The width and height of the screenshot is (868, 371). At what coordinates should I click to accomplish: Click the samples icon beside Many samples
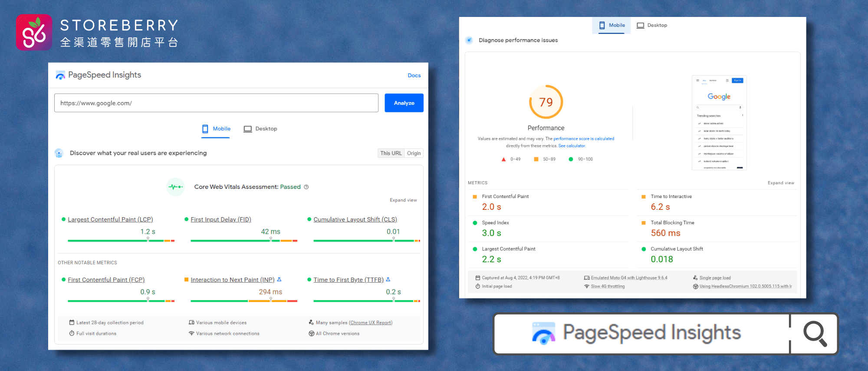pyautogui.click(x=311, y=322)
